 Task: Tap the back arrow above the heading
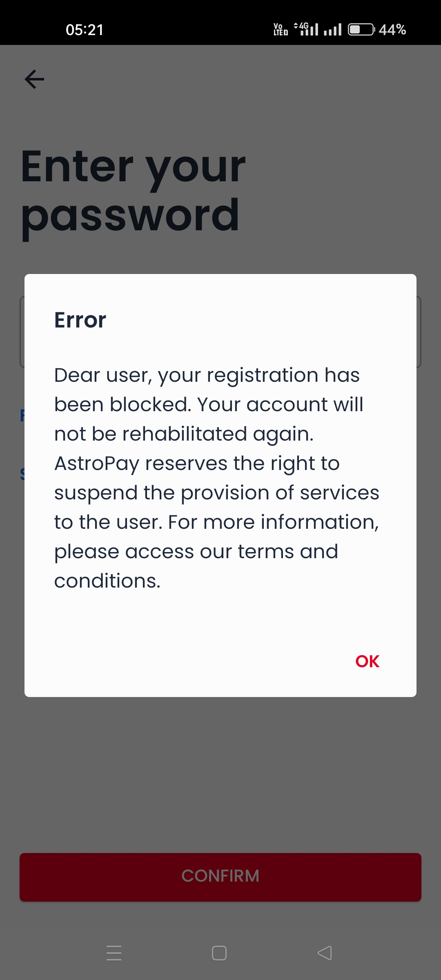point(34,79)
